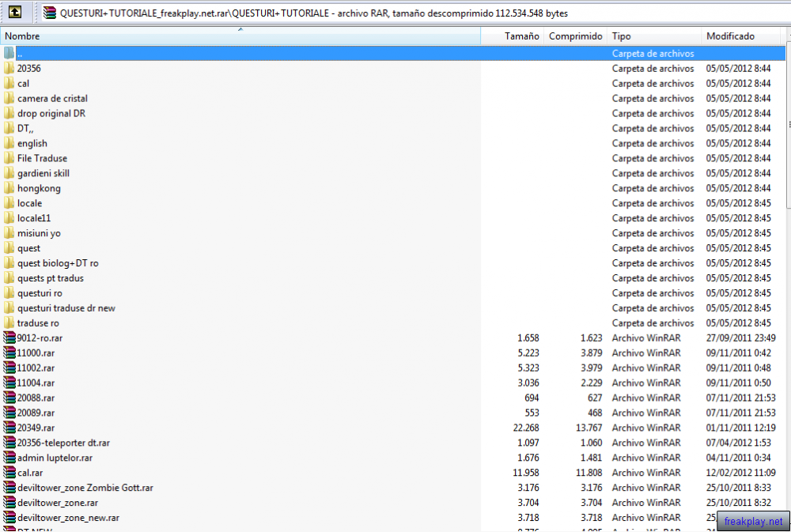Sort files by the Tamaño column header
791x532 pixels.
[512, 36]
